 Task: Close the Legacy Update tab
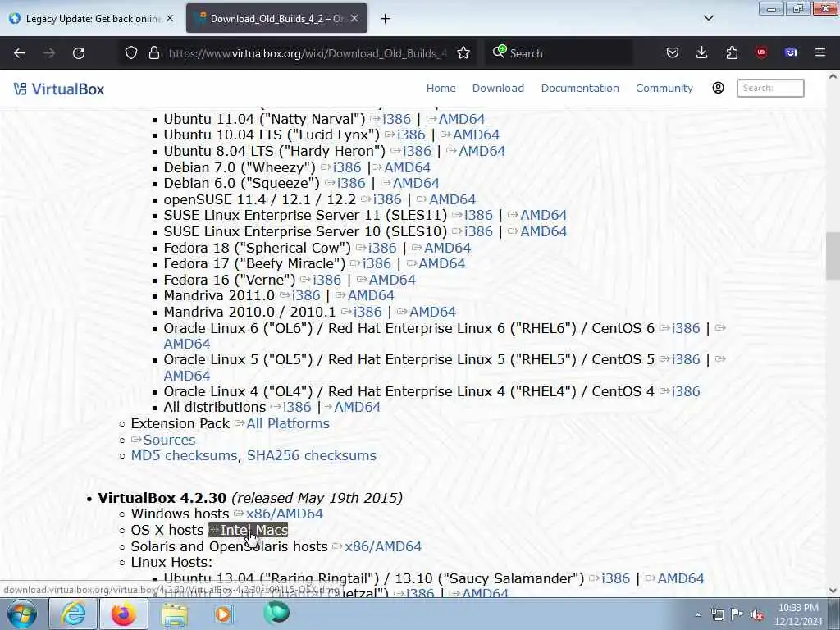coord(170,18)
